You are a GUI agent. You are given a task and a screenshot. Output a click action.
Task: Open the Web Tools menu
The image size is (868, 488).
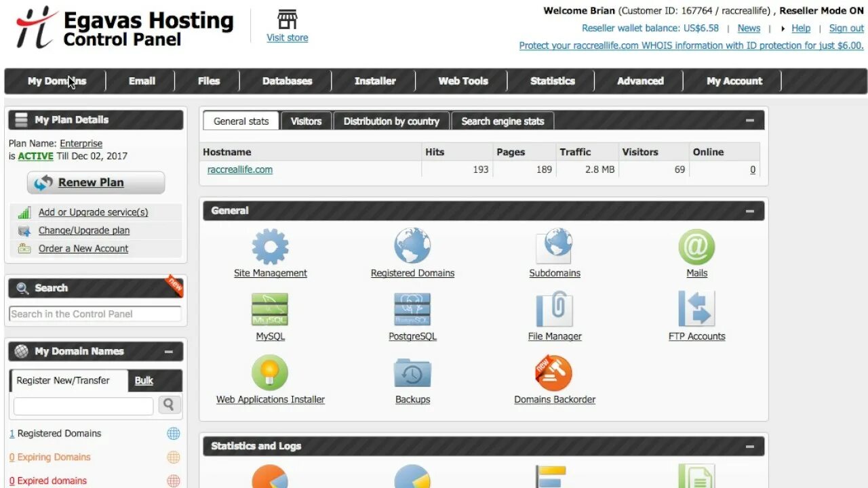(x=463, y=81)
